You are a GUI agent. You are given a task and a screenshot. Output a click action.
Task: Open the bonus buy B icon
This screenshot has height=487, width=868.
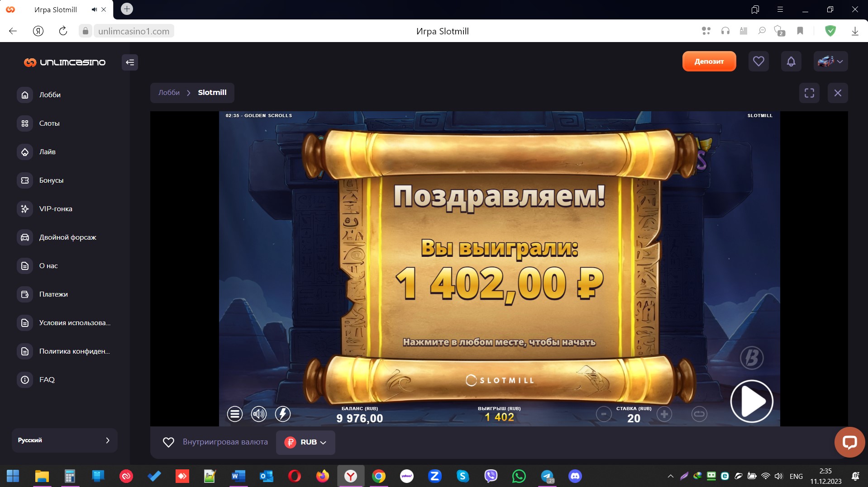click(x=752, y=358)
